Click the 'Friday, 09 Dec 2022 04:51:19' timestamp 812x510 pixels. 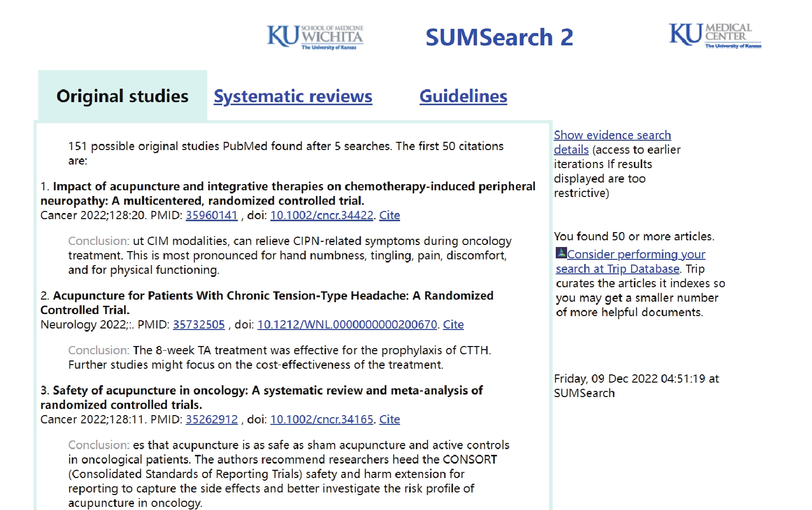(x=636, y=386)
